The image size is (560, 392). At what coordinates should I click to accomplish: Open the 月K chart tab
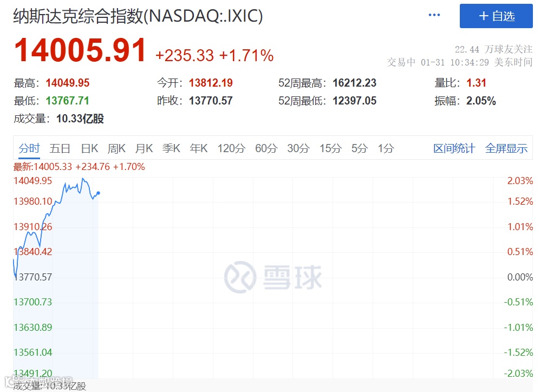pos(144,148)
